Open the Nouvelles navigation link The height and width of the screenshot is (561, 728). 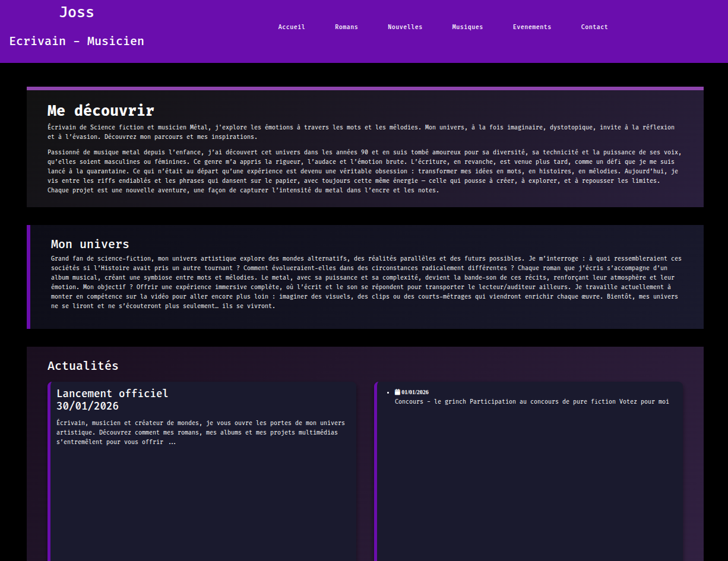[x=405, y=27]
